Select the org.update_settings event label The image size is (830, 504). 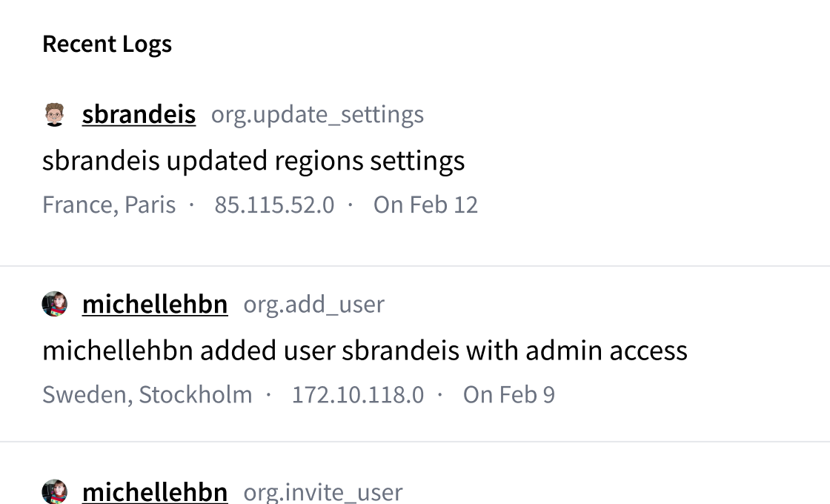point(317,115)
